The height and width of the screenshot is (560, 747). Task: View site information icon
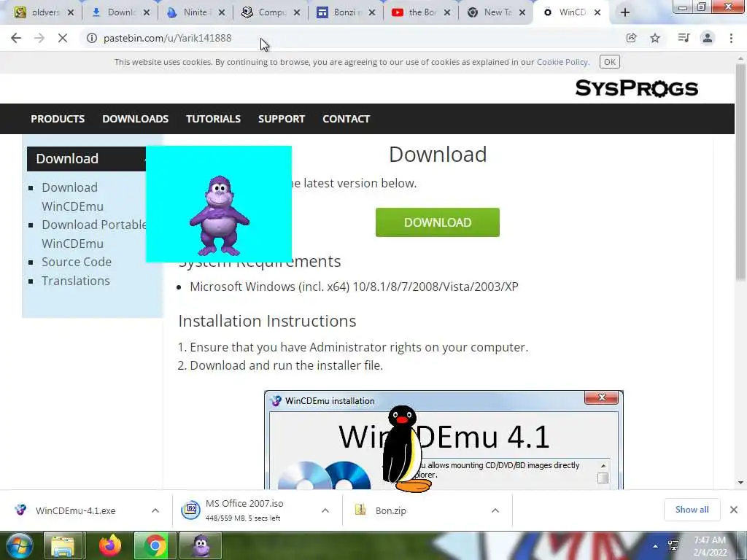91,38
